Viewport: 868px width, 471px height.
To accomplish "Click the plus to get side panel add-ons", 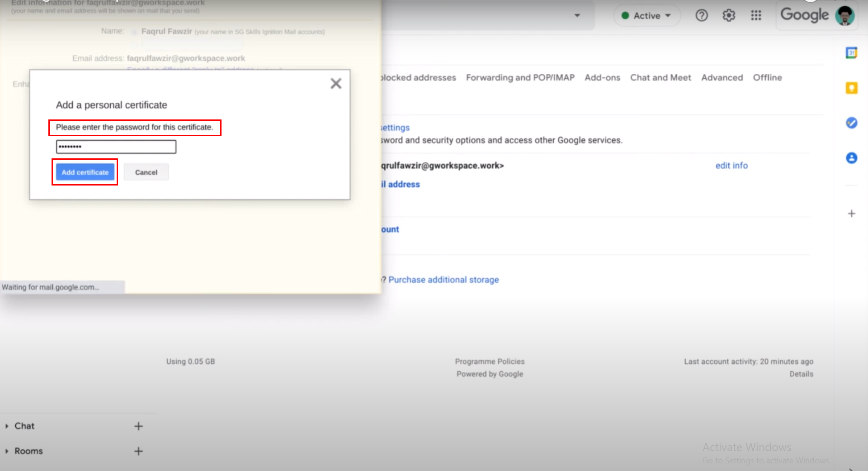I will coord(852,213).
